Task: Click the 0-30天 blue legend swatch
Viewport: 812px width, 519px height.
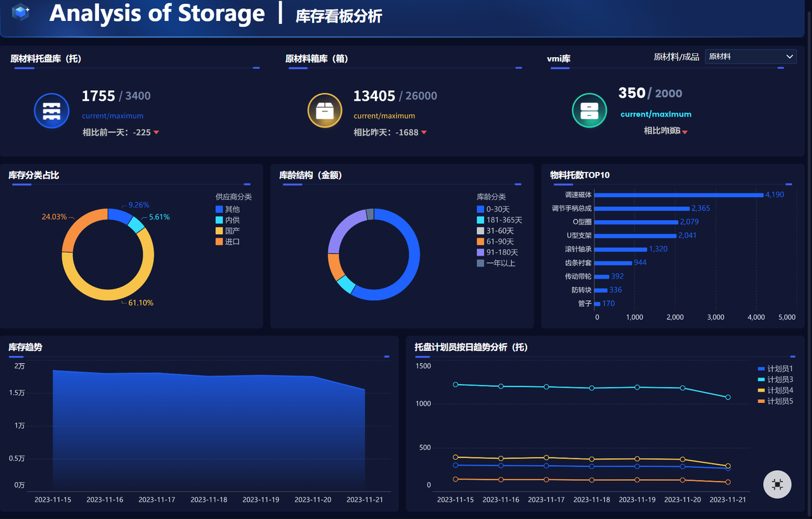Action: [x=480, y=209]
